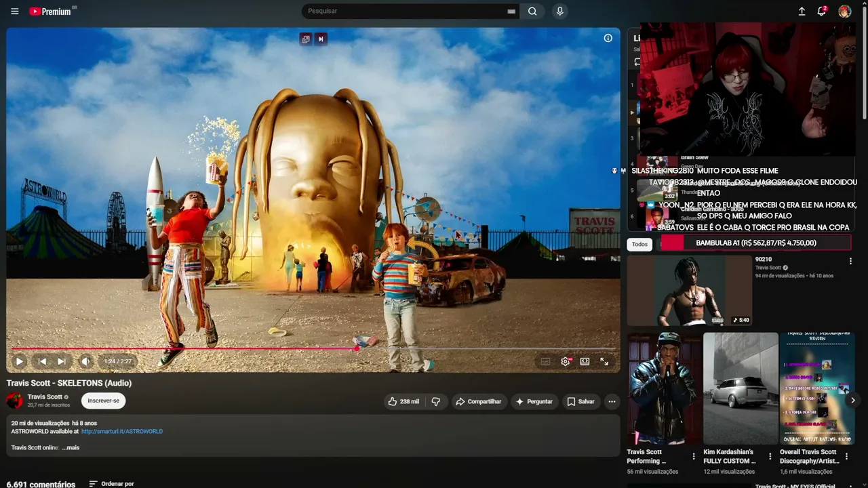
Task: Click the 1:24 / 2:27 time display
Action: (118, 362)
